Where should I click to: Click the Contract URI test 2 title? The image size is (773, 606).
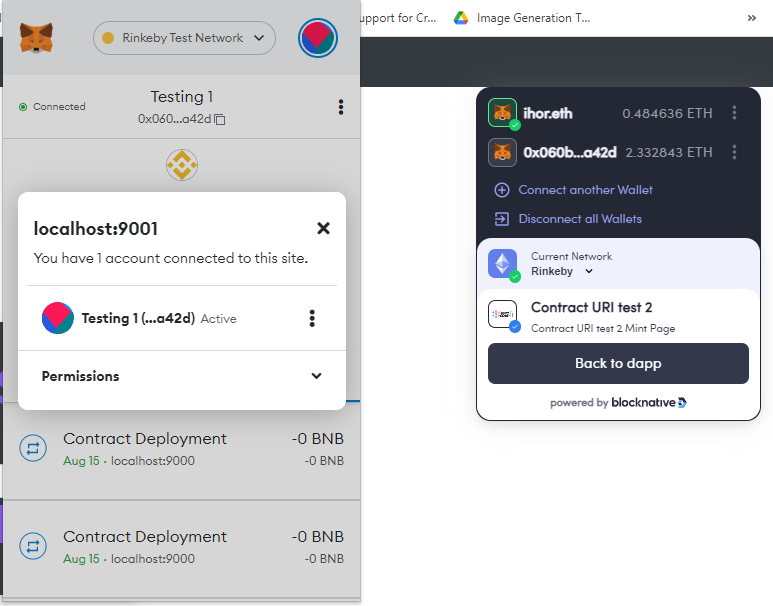tap(591, 307)
